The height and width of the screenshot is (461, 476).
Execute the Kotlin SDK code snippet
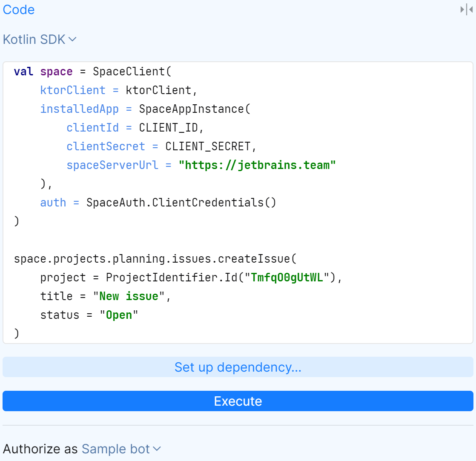(238, 401)
